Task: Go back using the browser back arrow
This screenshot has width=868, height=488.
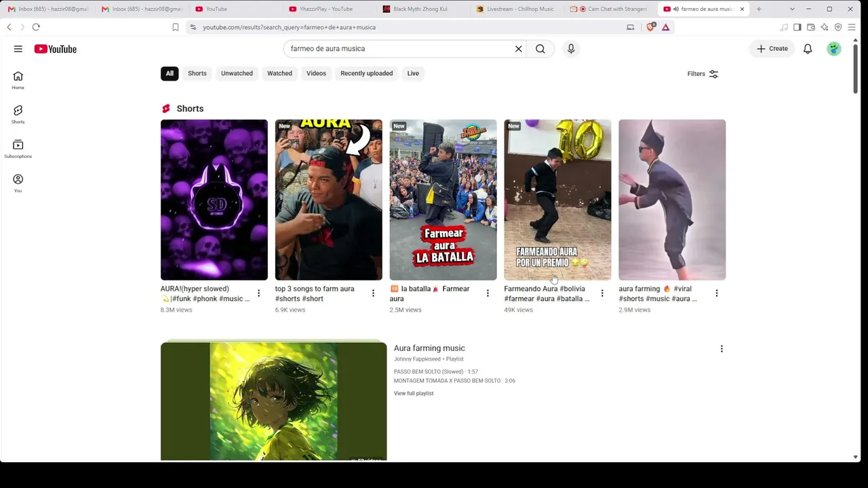Action: (9, 27)
